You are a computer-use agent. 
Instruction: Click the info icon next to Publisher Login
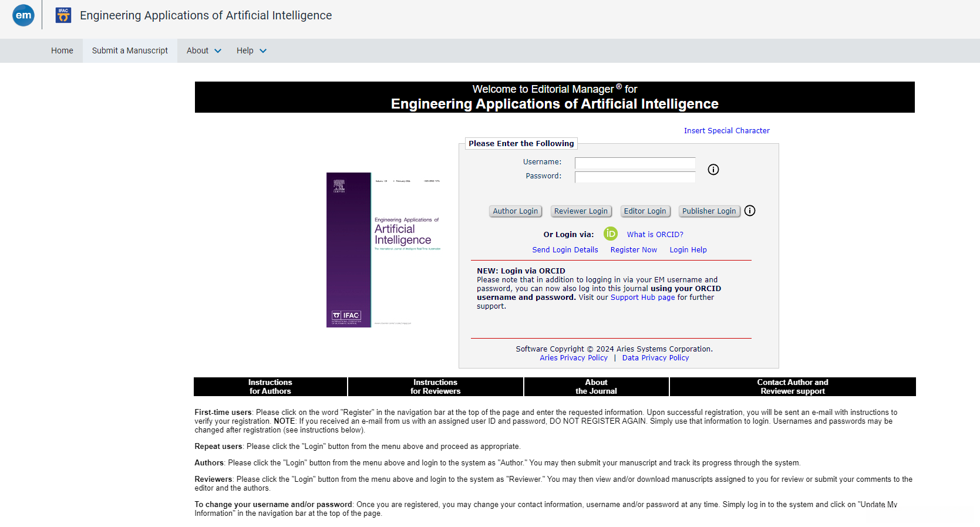(750, 211)
